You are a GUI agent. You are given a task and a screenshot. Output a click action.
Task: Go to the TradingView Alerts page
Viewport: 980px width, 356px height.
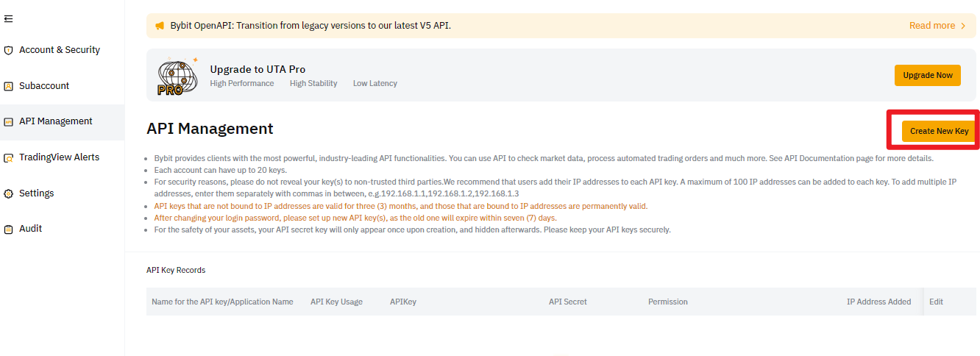pyautogui.click(x=59, y=157)
